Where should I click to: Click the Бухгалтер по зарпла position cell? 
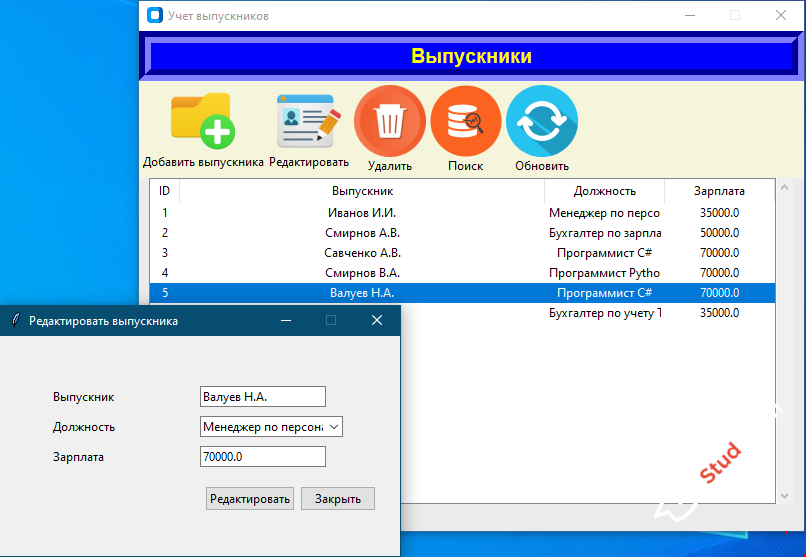coord(605,233)
